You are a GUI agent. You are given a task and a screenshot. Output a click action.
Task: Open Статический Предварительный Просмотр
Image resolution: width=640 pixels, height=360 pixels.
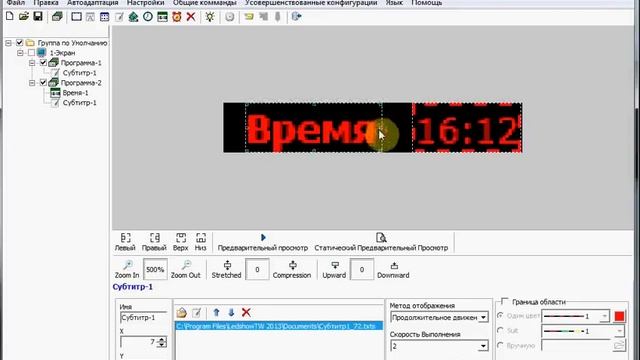click(381, 242)
